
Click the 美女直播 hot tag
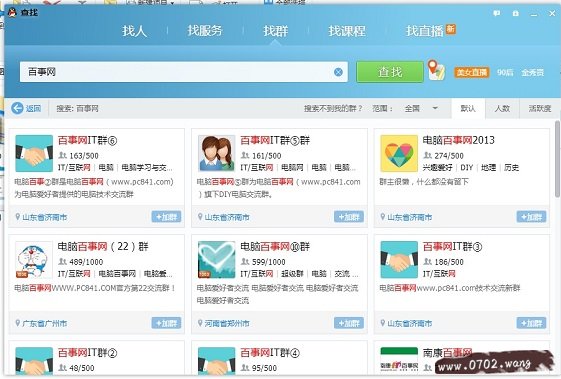tap(471, 72)
